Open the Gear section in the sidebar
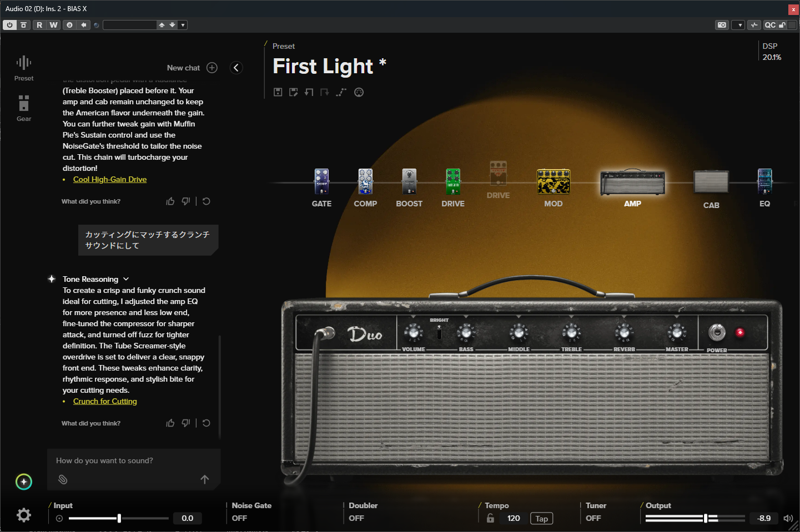The width and height of the screenshot is (800, 532). click(x=24, y=108)
